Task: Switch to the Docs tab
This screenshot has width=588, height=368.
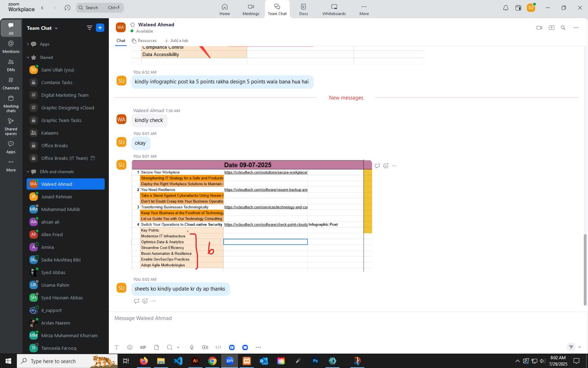Action: tap(303, 9)
